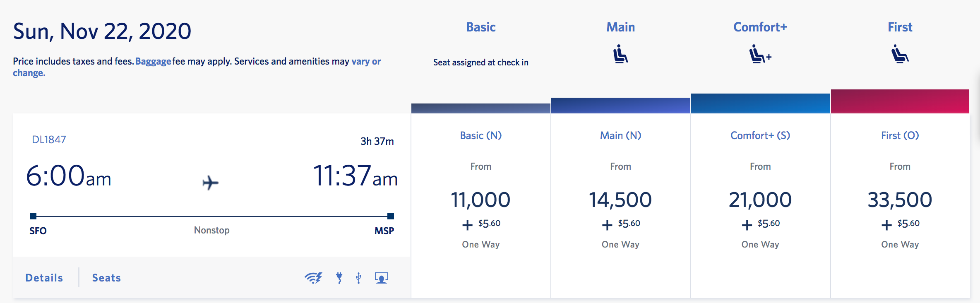Open the Baggage fee link
980x303 pixels.
pyautogui.click(x=153, y=62)
